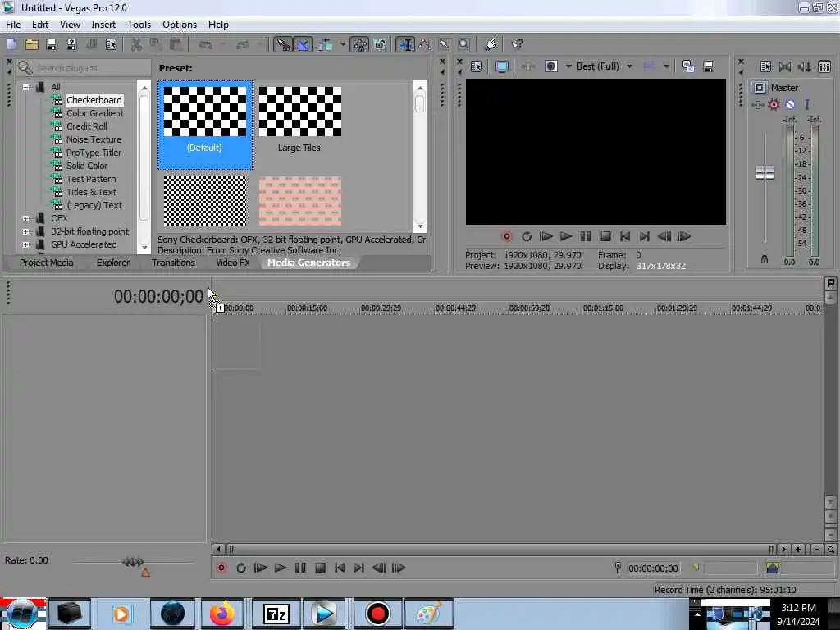
Task: Open Project Properties from main toolbar
Action: [111, 44]
